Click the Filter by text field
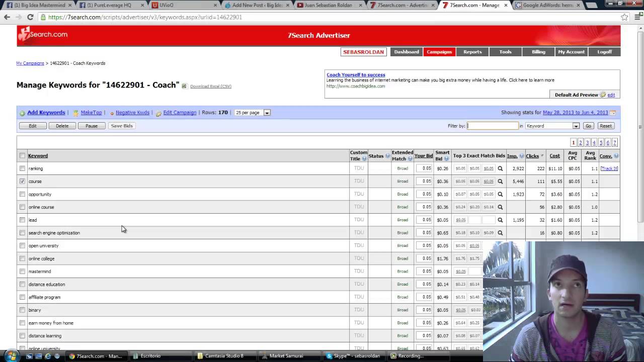644x362 pixels. pos(493,126)
